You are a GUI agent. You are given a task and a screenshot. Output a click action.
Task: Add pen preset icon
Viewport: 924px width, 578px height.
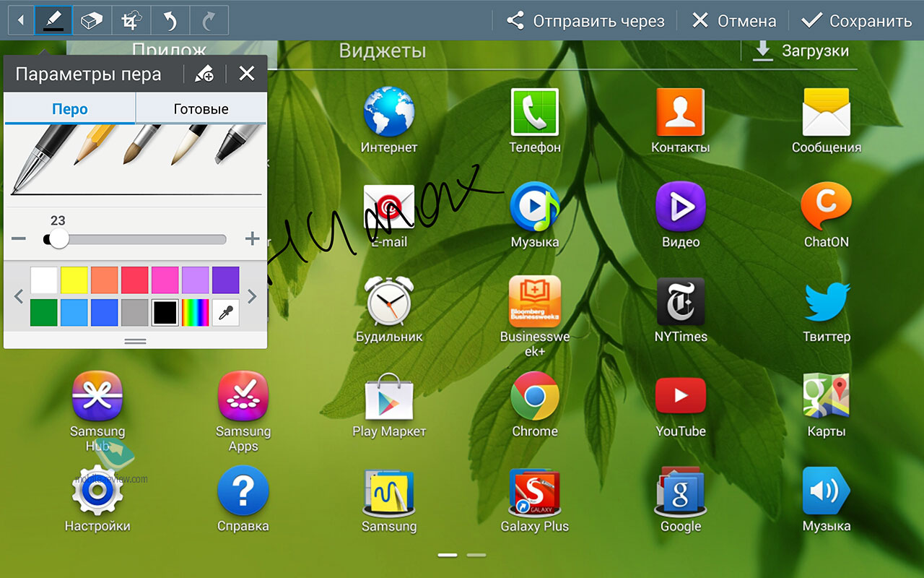point(204,74)
